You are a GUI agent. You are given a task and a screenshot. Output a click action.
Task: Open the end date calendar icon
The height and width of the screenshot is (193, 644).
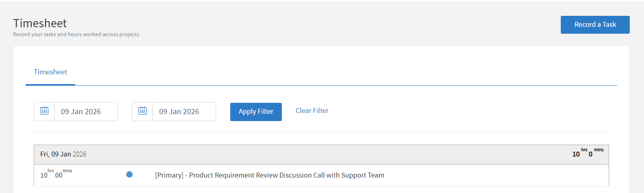tap(143, 111)
